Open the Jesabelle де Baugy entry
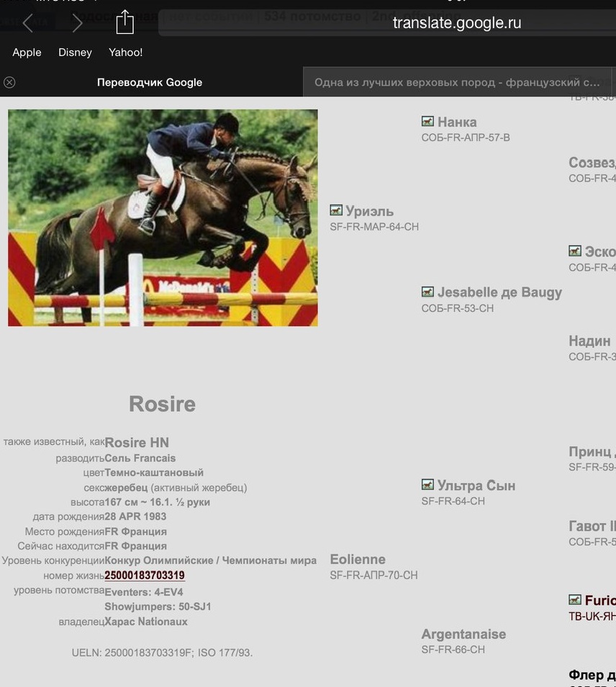This screenshot has height=687, width=616. pos(499,292)
